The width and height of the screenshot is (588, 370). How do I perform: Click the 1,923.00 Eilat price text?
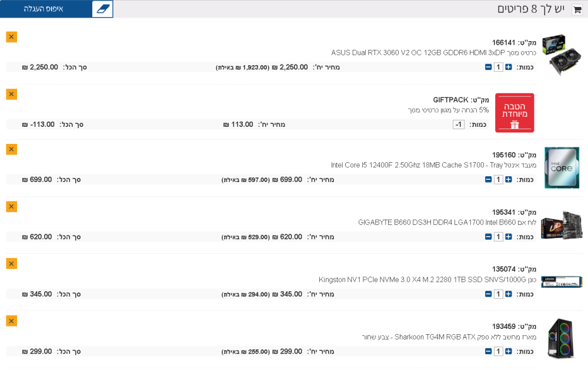pos(243,68)
